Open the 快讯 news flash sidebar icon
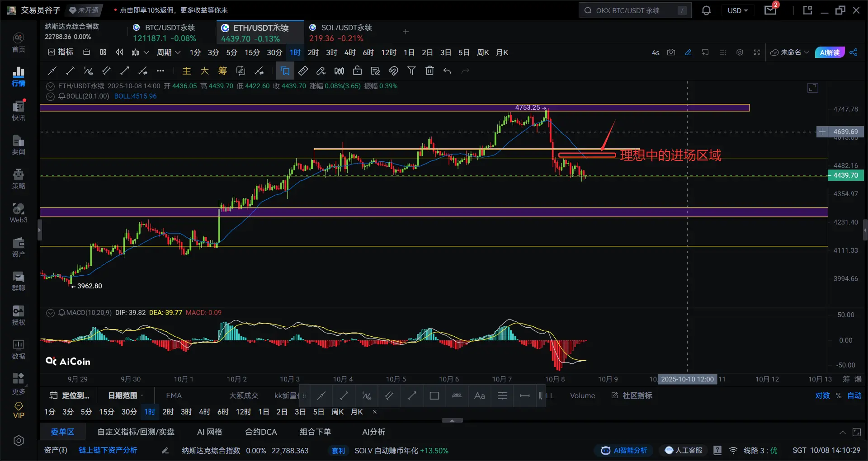The image size is (868, 461). click(x=19, y=111)
